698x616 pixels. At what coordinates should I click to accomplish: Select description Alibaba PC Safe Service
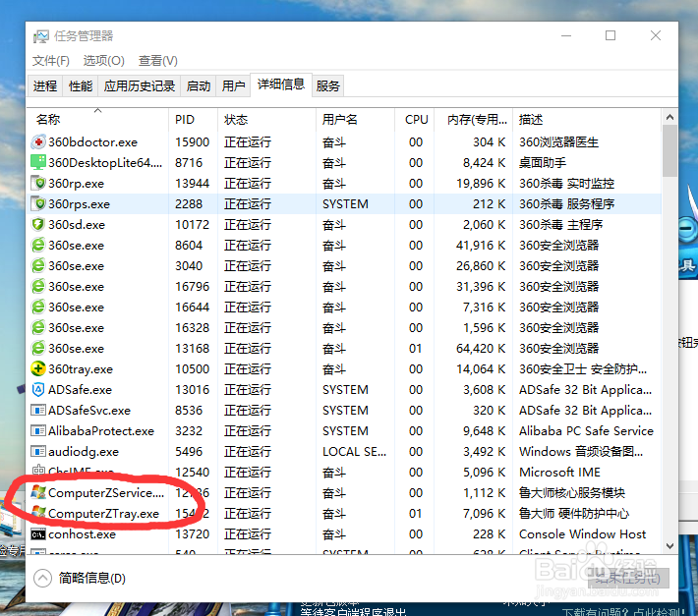coord(586,431)
